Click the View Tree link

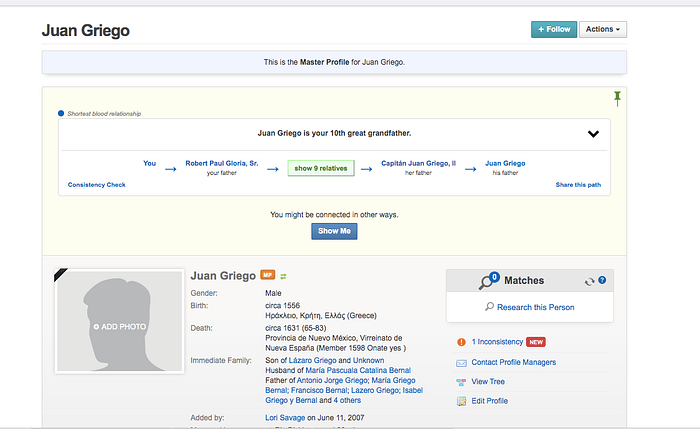click(x=488, y=382)
